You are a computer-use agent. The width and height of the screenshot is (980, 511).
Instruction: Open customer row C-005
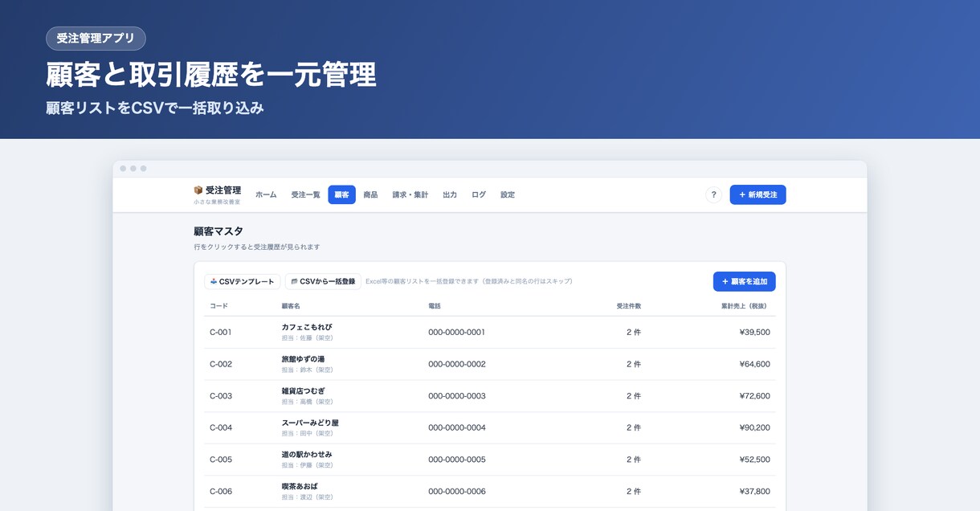489,460
